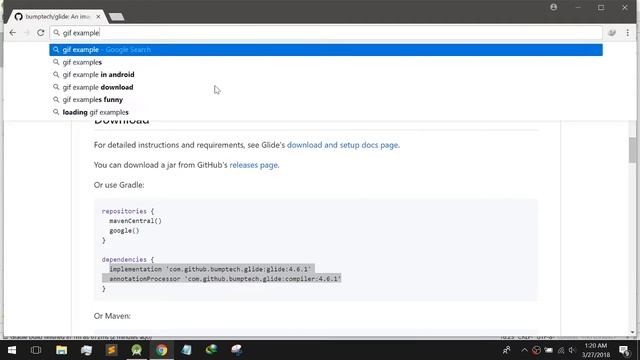Select the bumptech/glide GitHub tab
This screenshot has height=360, width=640.
point(57,17)
